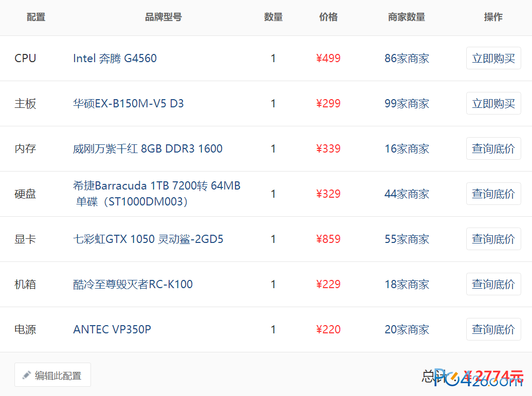Click 44家商家 merchant count
532x396 pixels.
(407, 194)
